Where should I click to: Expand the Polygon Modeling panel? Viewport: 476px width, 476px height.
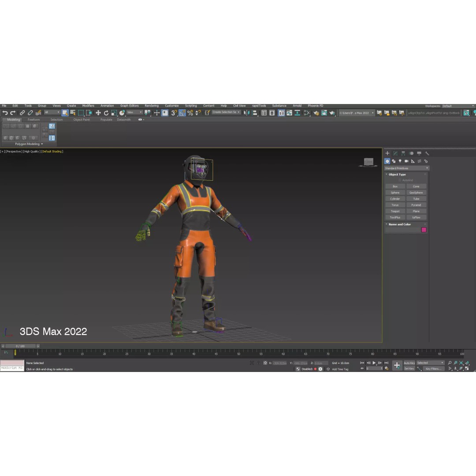(29, 144)
